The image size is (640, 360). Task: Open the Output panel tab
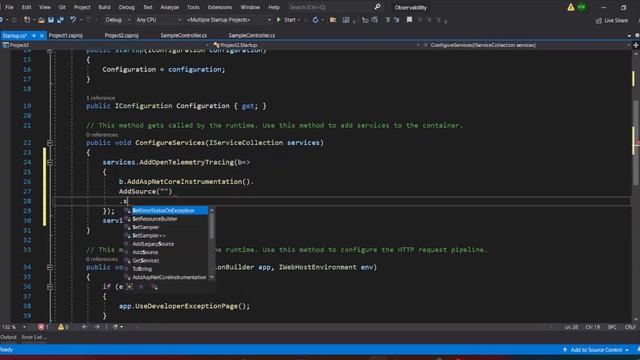9,337
